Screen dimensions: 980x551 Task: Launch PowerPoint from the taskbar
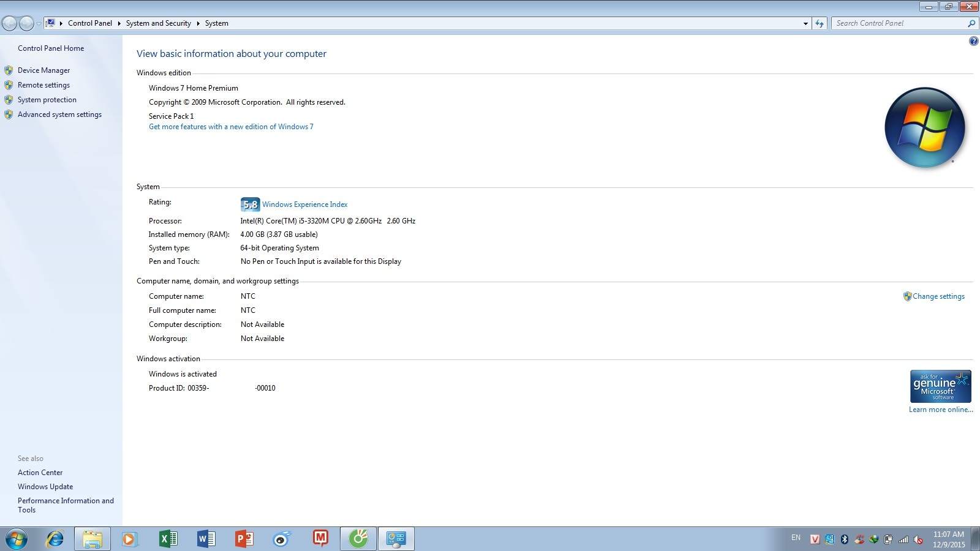(244, 539)
